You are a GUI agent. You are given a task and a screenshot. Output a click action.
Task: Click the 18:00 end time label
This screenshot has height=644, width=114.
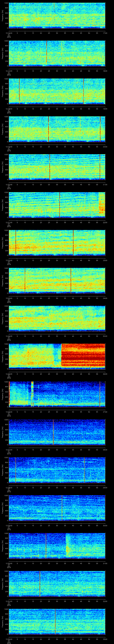point(105,71)
